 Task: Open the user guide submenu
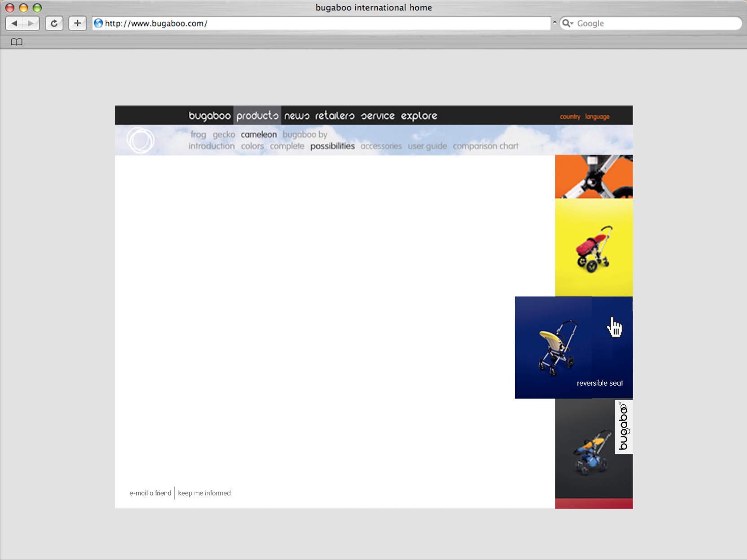427,146
